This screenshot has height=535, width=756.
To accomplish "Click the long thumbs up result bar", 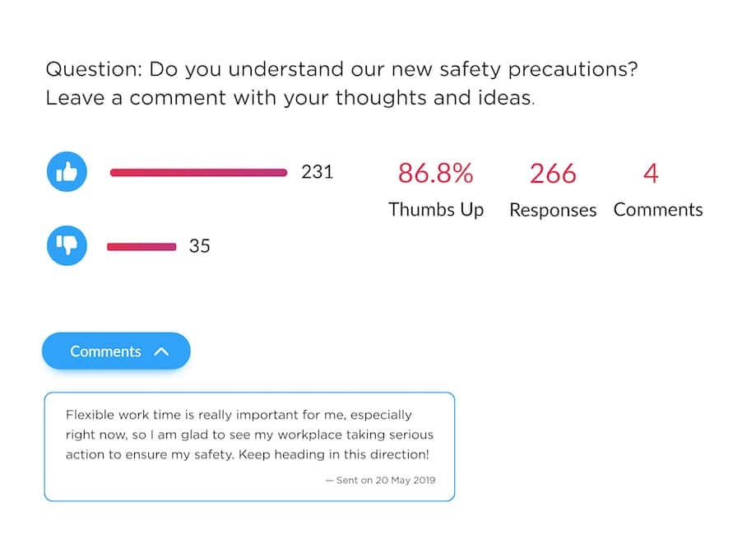I will pyautogui.click(x=198, y=173).
